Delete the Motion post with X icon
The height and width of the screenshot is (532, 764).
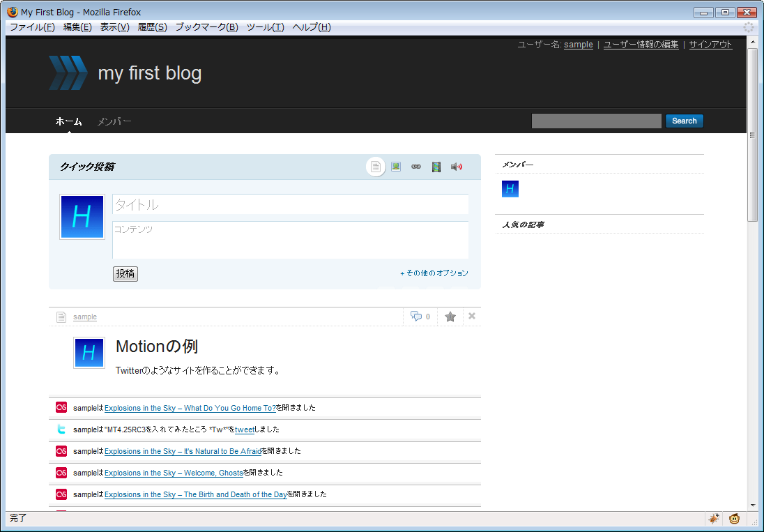(x=472, y=316)
